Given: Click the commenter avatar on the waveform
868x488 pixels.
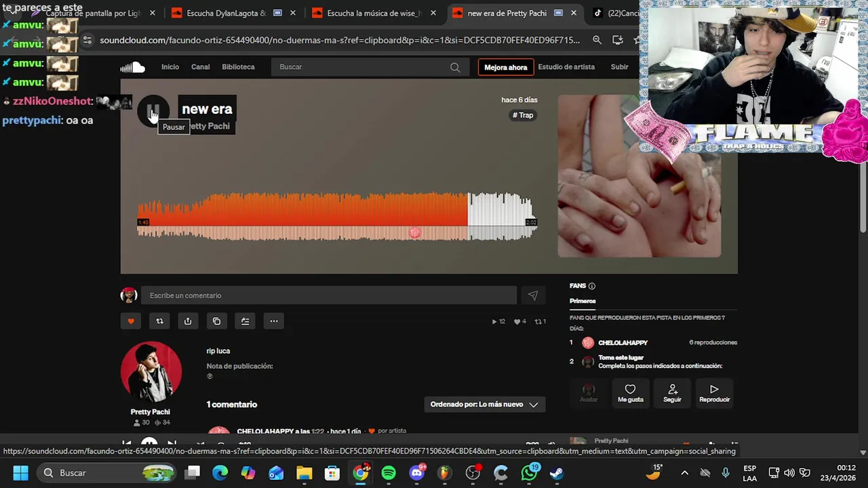Looking at the screenshot, I should 414,232.
